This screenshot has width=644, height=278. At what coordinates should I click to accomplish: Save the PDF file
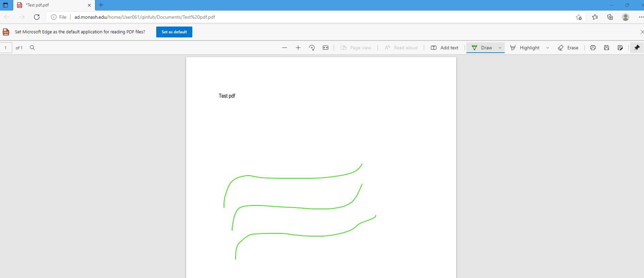point(607,48)
